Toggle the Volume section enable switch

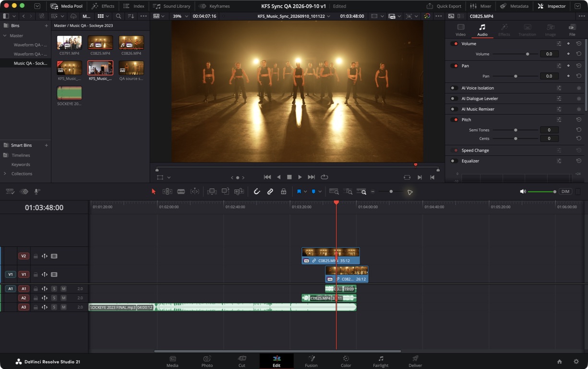[454, 44]
